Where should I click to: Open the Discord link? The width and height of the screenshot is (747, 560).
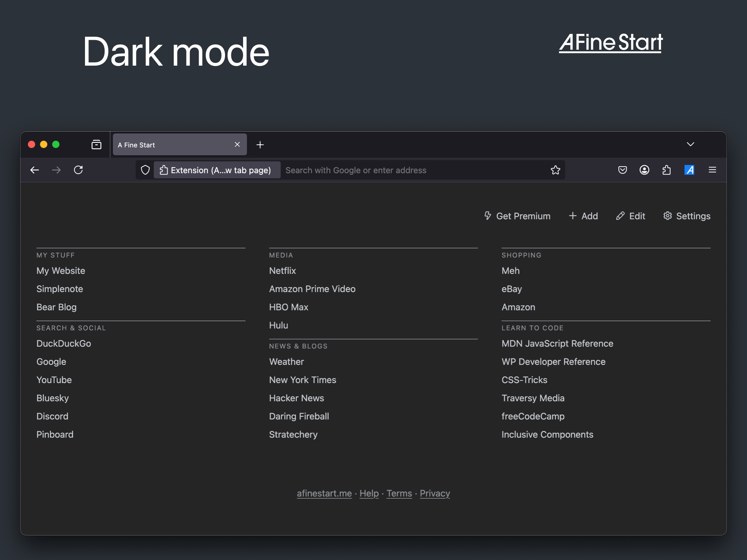coord(52,416)
